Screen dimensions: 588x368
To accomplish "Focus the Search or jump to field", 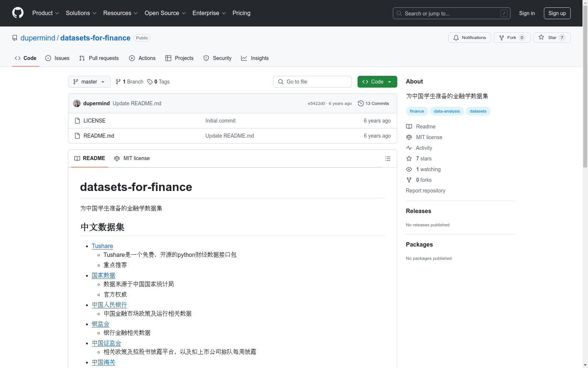I will [451, 13].
